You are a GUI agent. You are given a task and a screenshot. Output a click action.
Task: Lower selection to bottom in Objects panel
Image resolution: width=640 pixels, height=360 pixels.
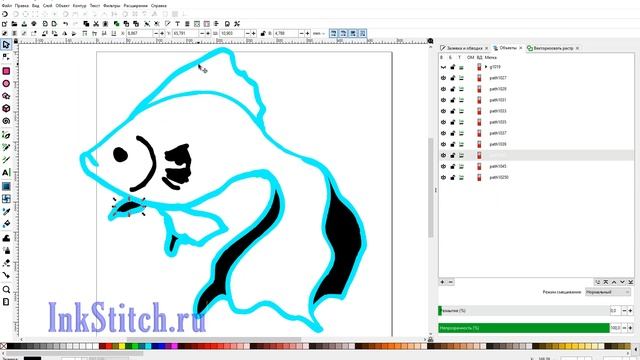(631, 282)
